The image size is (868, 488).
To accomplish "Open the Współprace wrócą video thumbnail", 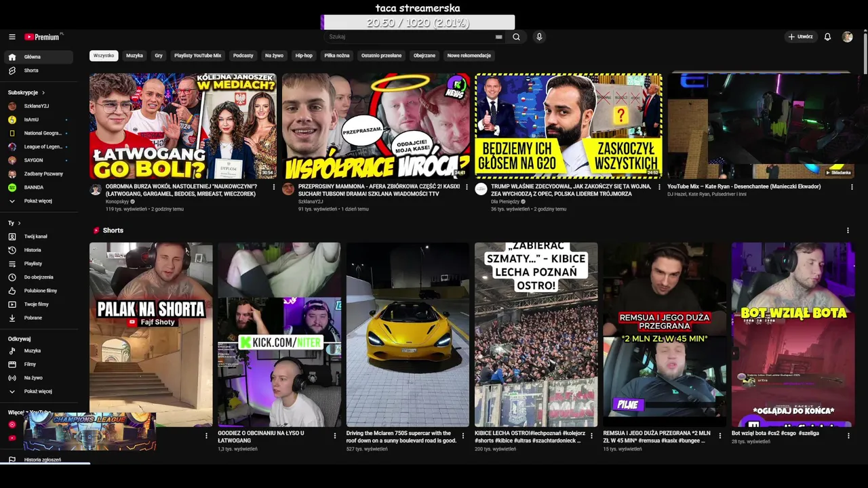I will [x=376, y=126].
